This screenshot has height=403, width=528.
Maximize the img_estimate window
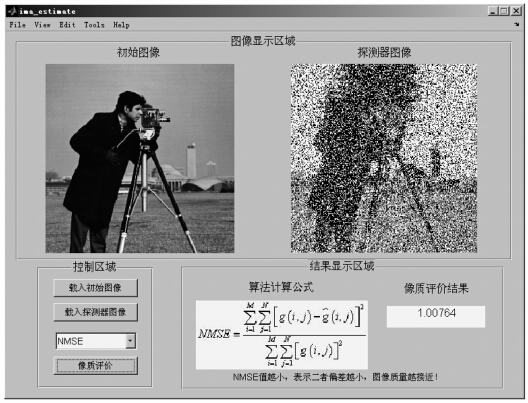[504, 11]
